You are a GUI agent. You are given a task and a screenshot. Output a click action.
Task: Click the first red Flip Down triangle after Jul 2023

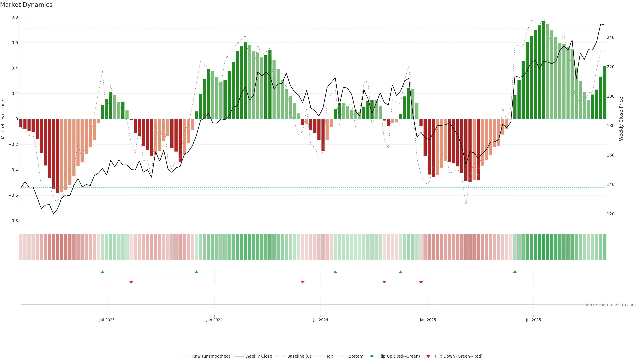click(131, 282)
